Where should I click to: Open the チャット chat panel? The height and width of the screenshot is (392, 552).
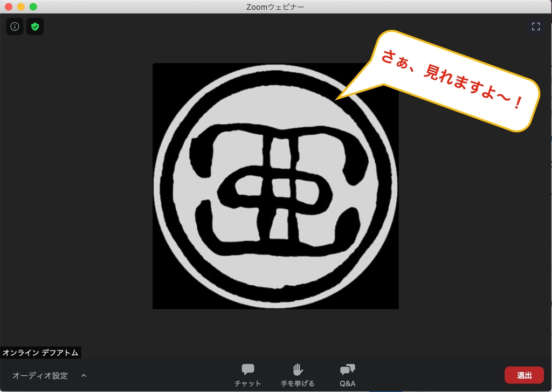click(x=248, y=375)
